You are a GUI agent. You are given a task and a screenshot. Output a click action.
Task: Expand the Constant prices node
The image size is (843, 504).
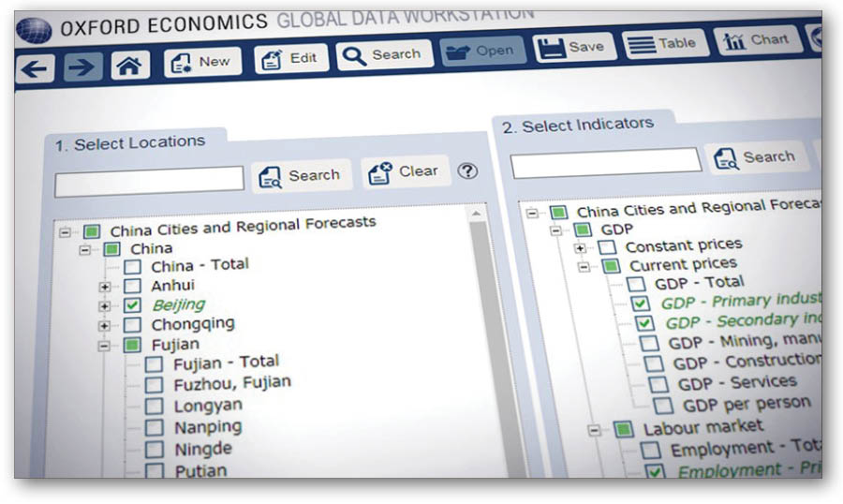[580, 248]
